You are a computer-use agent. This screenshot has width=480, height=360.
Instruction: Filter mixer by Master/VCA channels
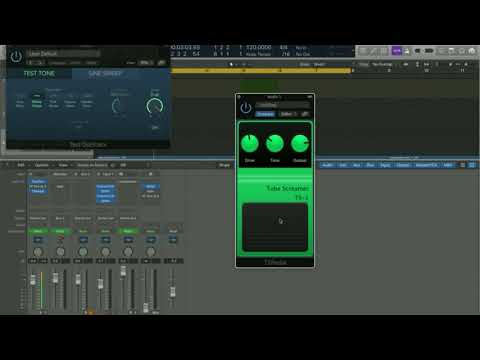point(426,165)
